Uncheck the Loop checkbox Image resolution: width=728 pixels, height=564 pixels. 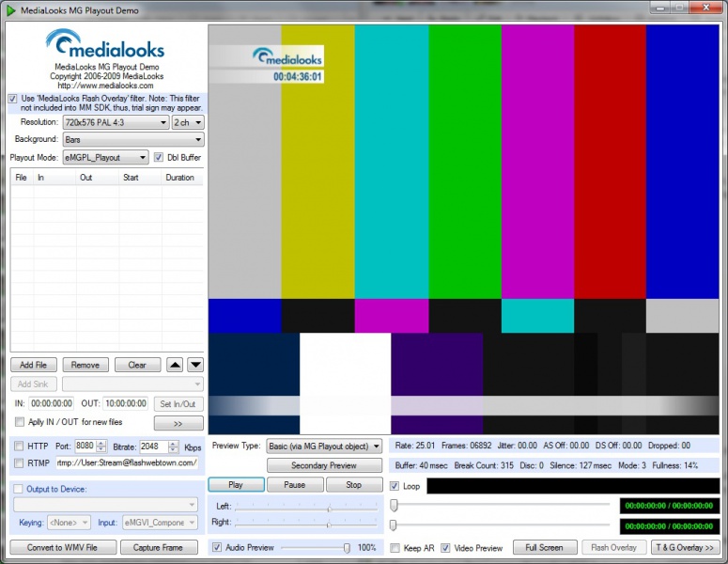click(x=395, y=486)
